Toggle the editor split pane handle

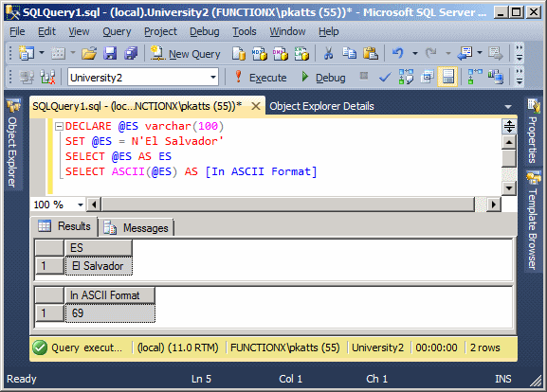coord(509,126)
